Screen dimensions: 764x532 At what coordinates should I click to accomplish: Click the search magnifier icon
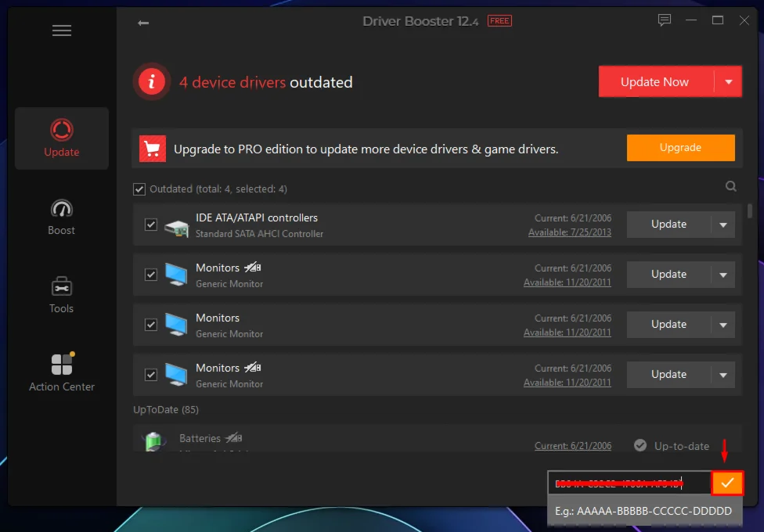pyautogui.click(x=730, y=186)
